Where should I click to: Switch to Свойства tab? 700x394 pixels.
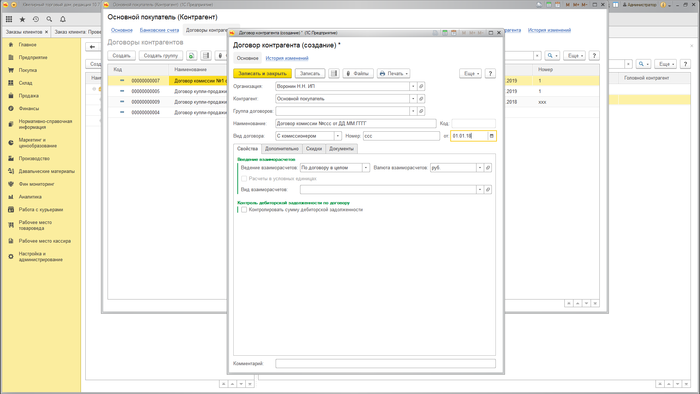(247, 149)
